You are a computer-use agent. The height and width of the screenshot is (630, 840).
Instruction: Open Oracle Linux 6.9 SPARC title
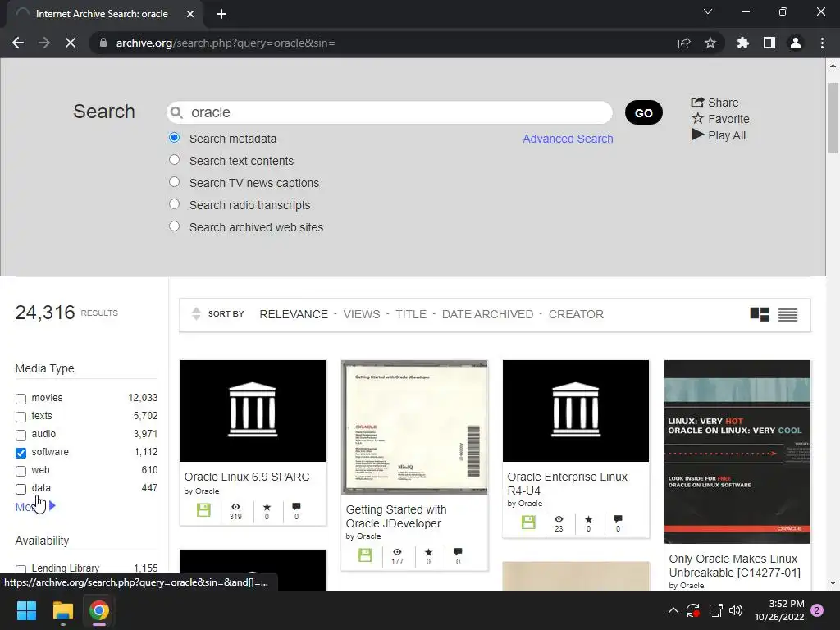tap(247, 477)
